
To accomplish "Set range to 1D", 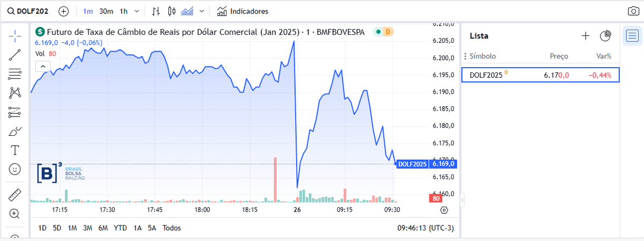I will click(42, 228).
